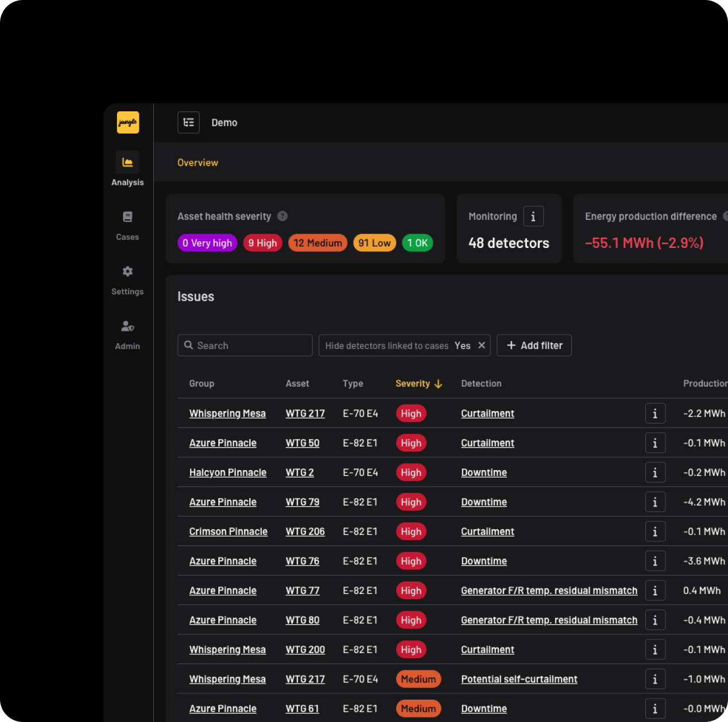Open asset WTG 80 link

coord(303,620)
